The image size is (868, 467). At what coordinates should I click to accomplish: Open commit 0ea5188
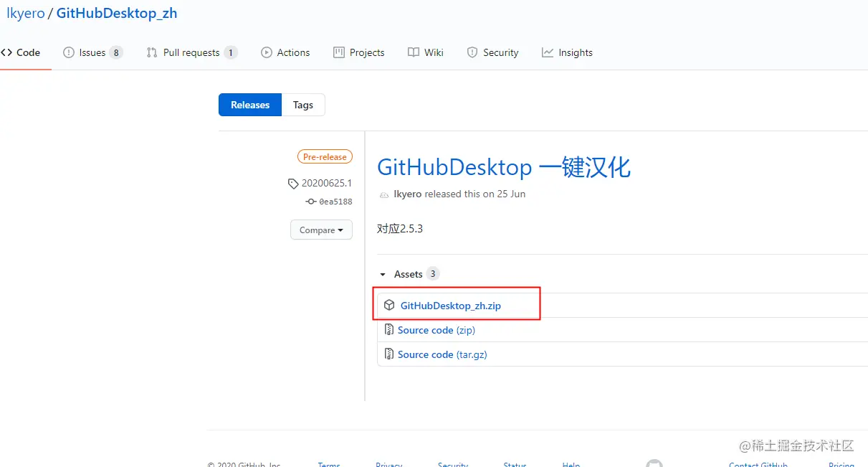pyautogui.click(x=335, y=202)
